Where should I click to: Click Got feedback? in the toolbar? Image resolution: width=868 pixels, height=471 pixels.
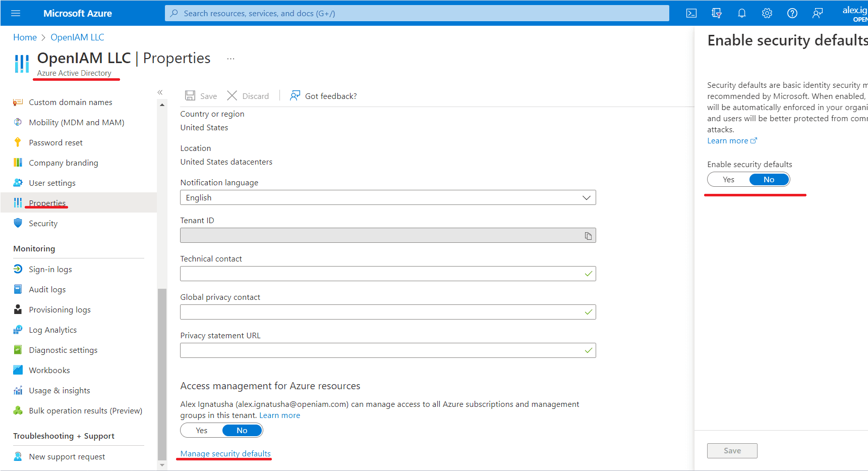(x=324, y=96)
